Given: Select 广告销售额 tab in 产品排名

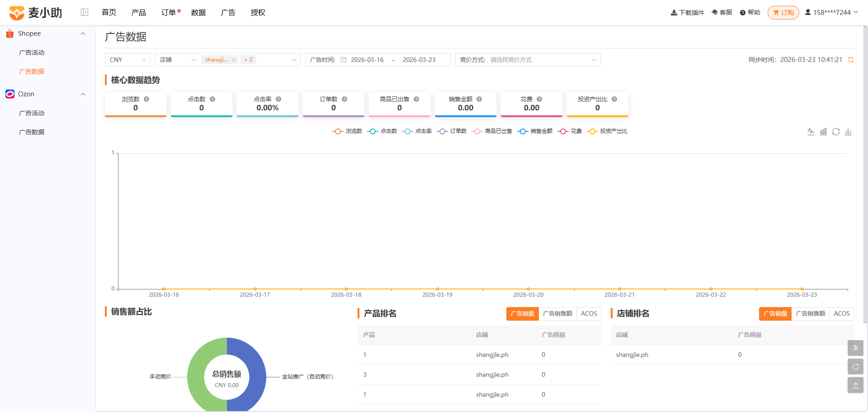Looking at the screenshot, I should (557, 313).
